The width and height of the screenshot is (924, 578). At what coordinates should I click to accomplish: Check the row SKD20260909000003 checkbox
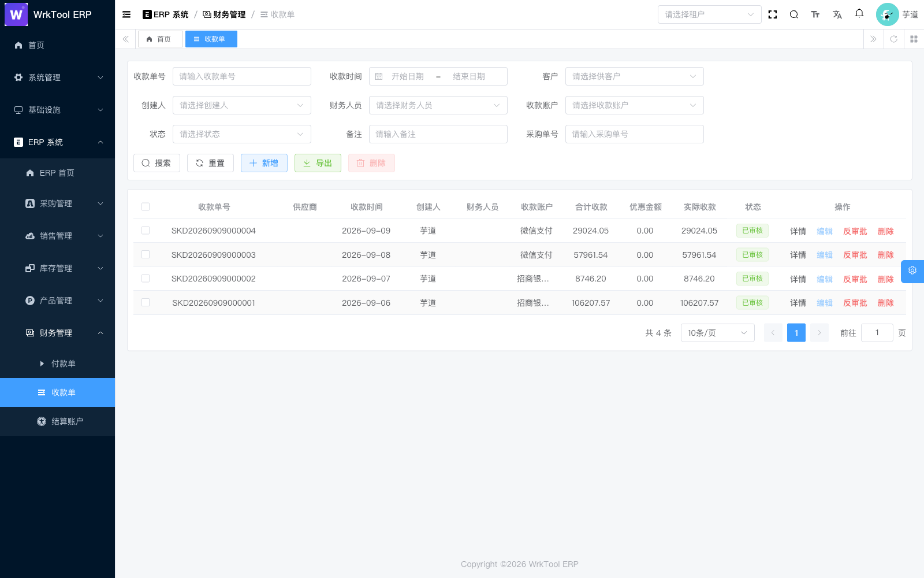146,254
